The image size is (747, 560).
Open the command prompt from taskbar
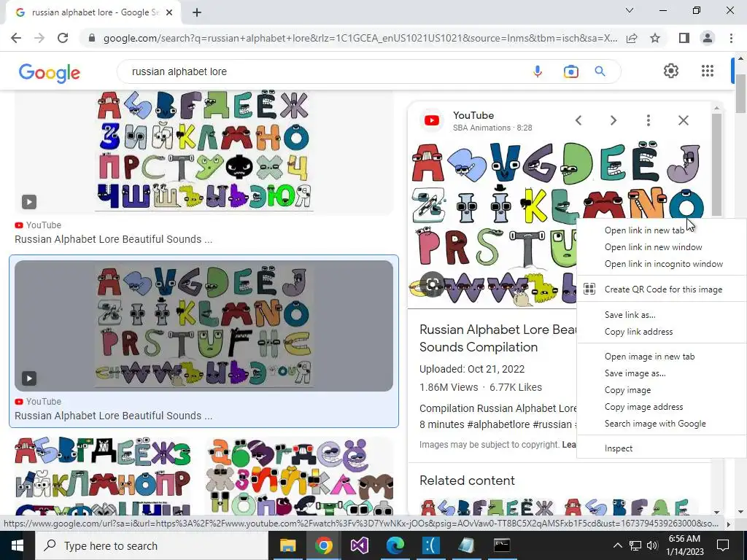click(502, 545)
